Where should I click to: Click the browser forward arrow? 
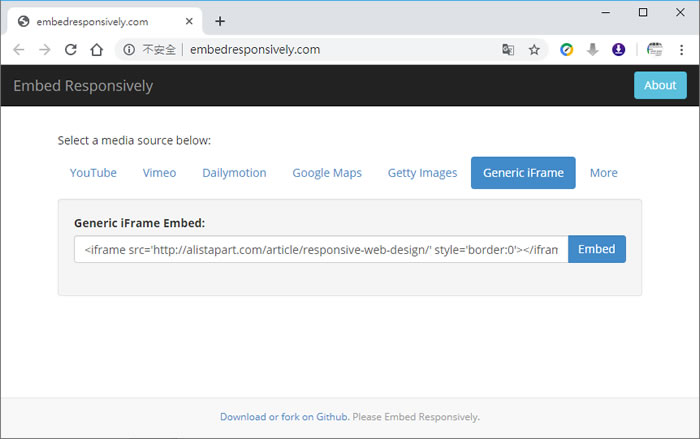coord(45,50)
